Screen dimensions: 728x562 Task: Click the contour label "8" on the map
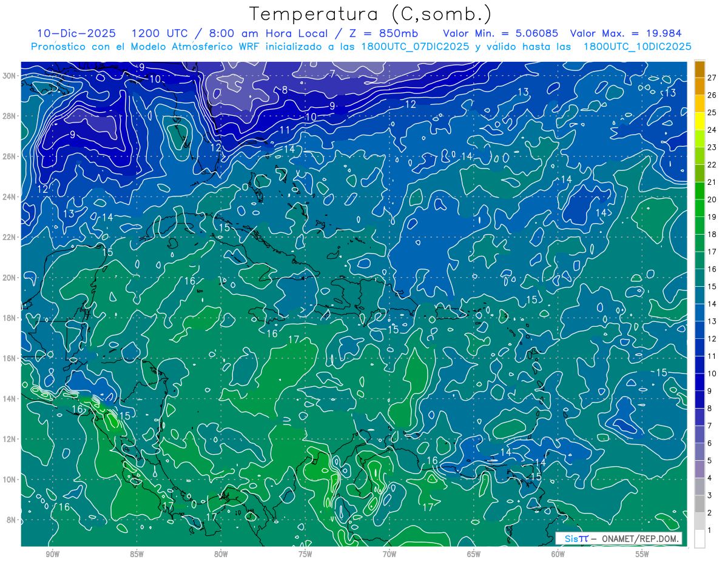click(285, 90)
